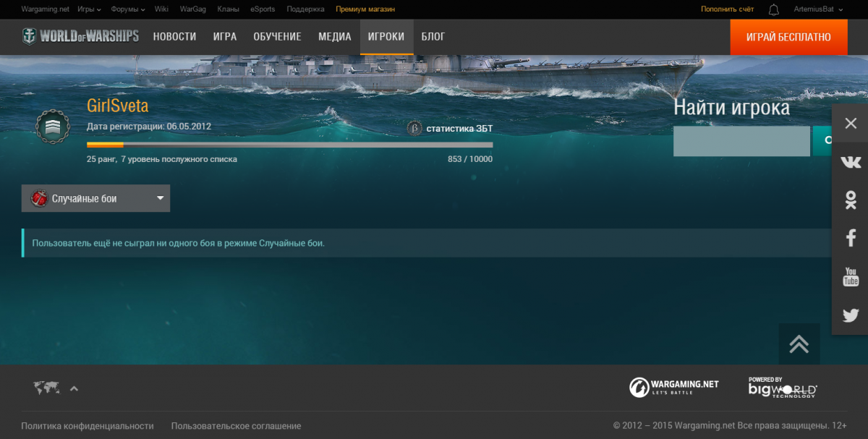Screen dimensions: 868x439
Task: Click the rank progress bar
Action: [x=289, y=145]
